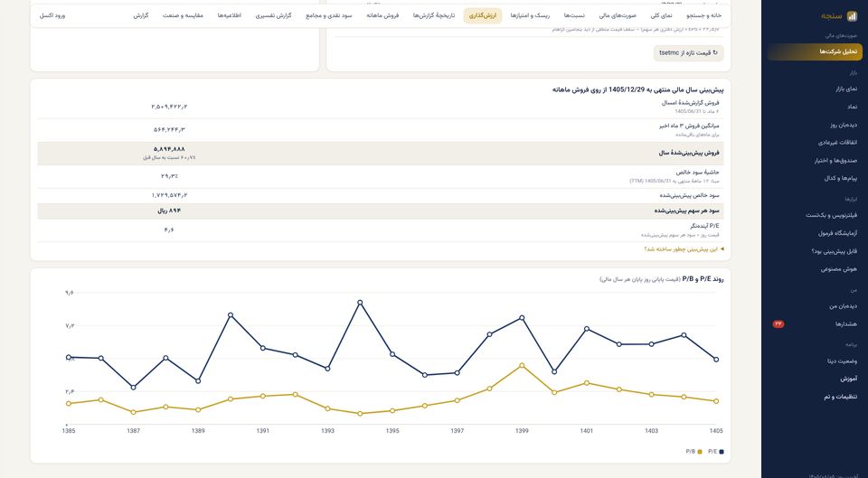Select the حاشیهٔ سود خالص row label
Image resolution: width=868 pixels, height=478 pixels.
click(x=695, y=173)
